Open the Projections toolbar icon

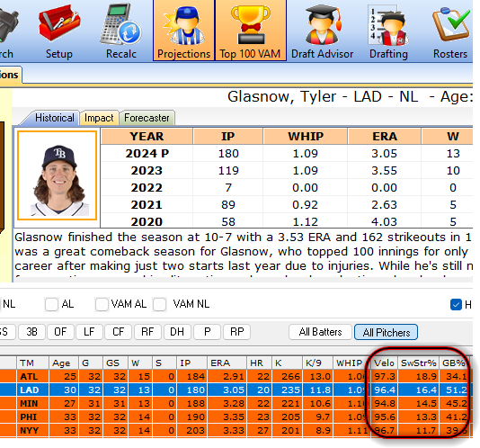[183, 31]
